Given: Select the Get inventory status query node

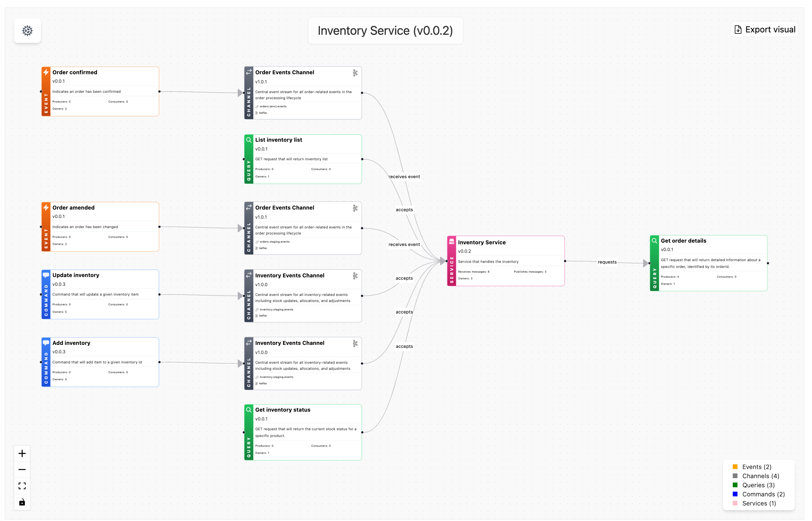Looking at the screenshot, I should (x=304, y=432).
